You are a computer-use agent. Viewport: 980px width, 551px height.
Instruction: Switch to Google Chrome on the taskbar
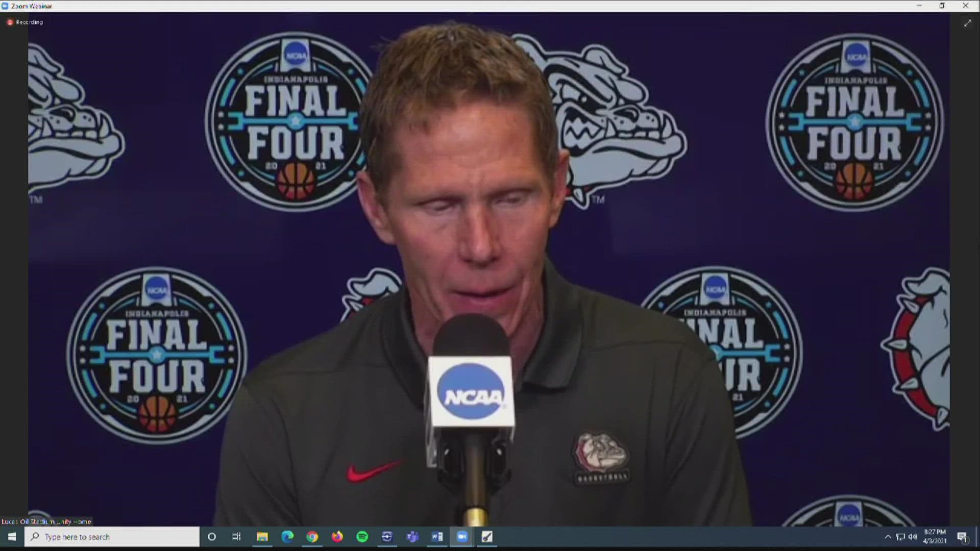(312, 537)
